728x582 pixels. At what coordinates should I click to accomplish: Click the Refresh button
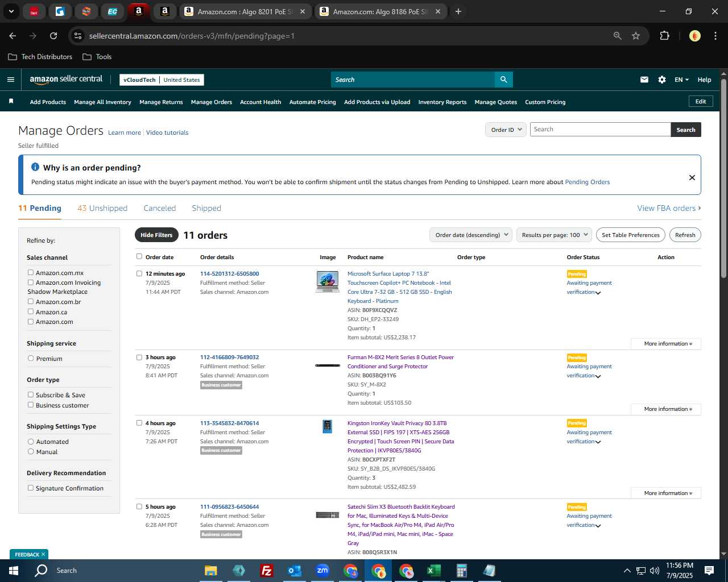pos(685,235)
